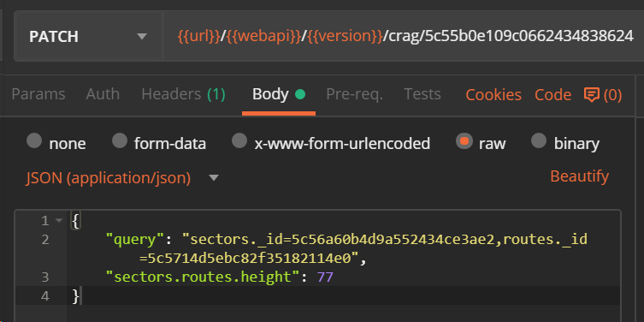Open the comments icon next to Code

click(x=592, y=95)
